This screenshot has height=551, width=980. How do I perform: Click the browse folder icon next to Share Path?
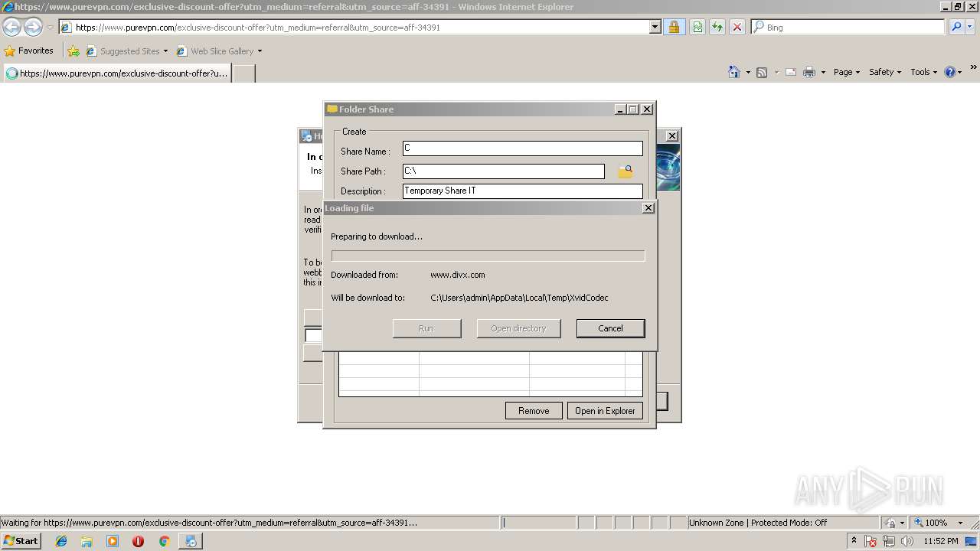pos(626,171)
